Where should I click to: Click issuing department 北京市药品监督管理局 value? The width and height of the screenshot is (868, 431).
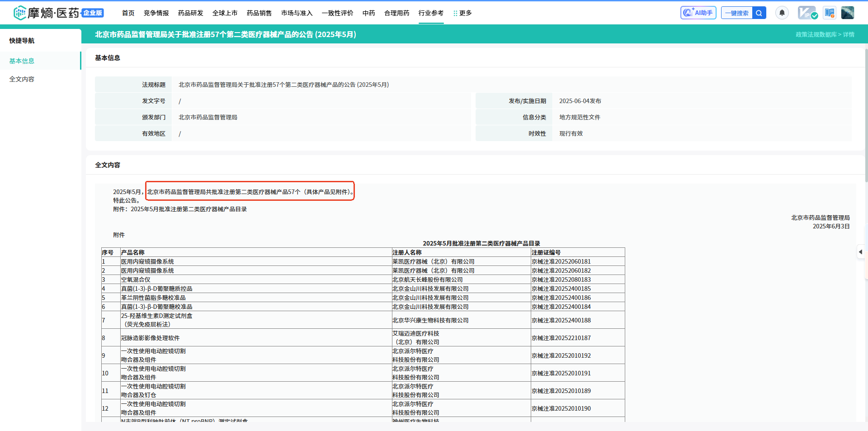[x=208, y=117]
